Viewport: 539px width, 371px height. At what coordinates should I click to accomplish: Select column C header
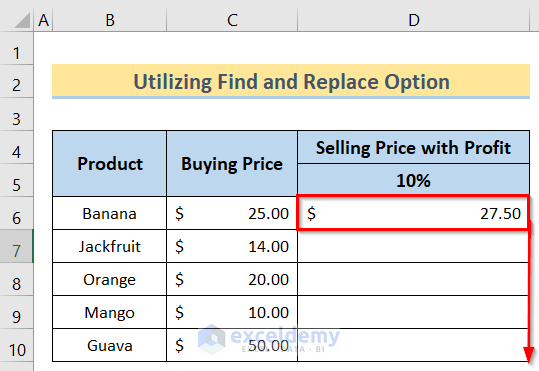click(x=232, y=20)
